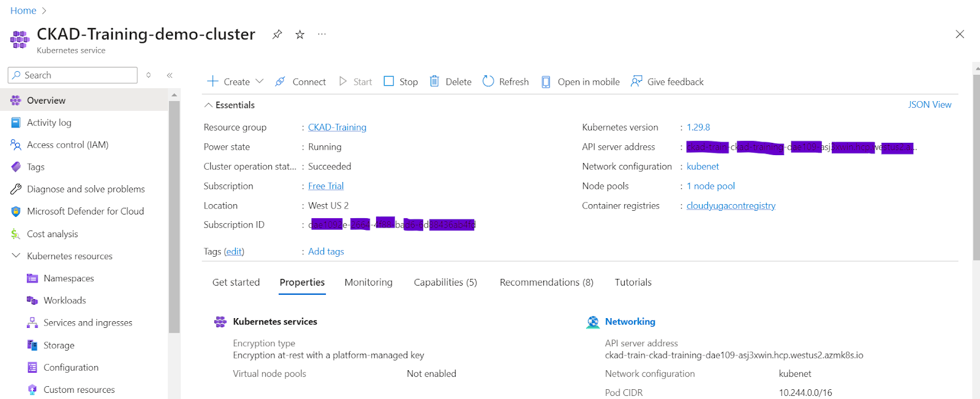Click the Services and ingresses icon
The width and height of the screenshot is (980, 399).
tap(32, 322)
